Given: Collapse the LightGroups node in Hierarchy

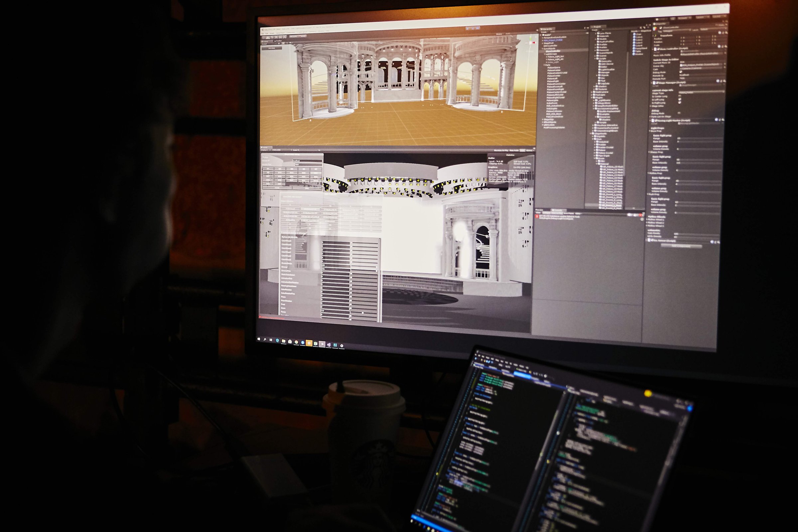Looking at the screenshot, I should (x=545, y=54).
